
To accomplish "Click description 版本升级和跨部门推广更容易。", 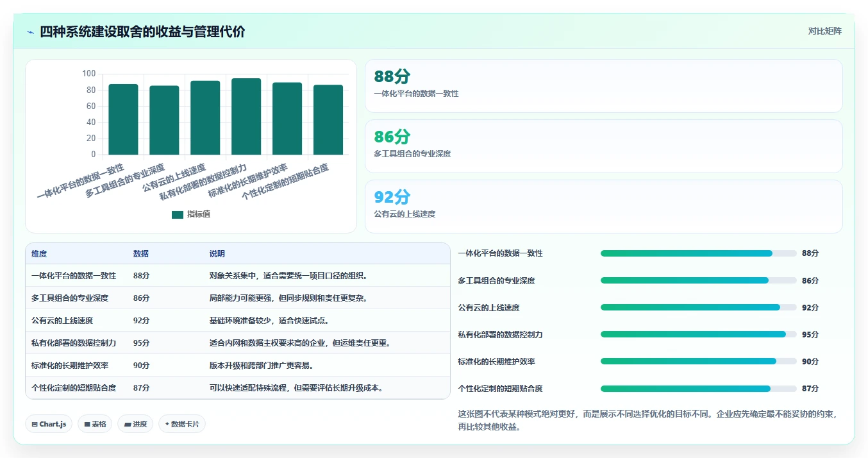I will coord(262,366).
